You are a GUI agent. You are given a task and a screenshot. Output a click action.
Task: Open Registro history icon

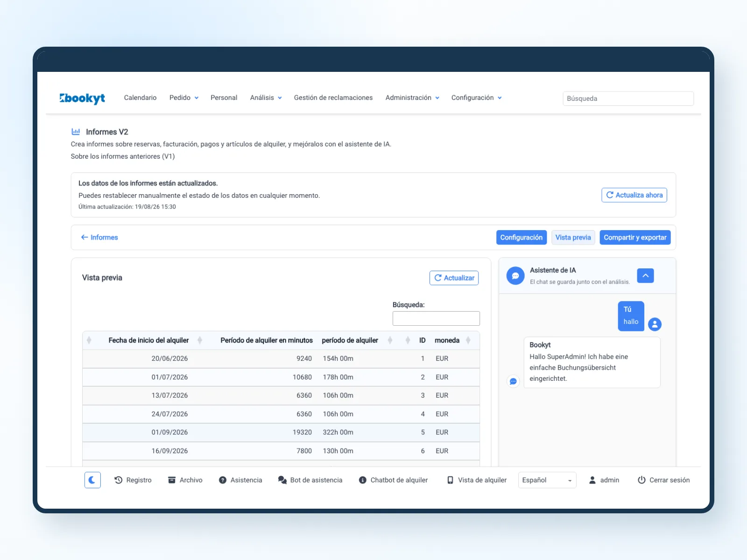(119, 480)
